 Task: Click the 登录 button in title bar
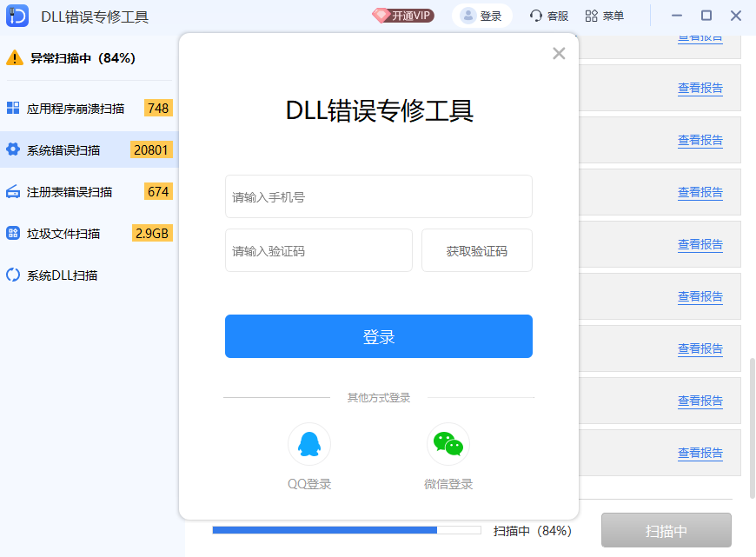(481, 16)
